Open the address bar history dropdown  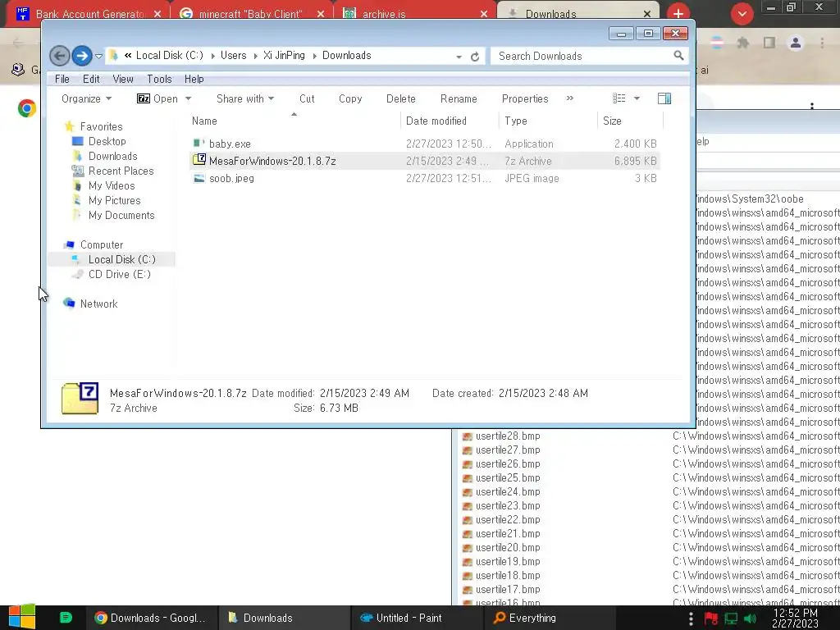tap(459, 57)
